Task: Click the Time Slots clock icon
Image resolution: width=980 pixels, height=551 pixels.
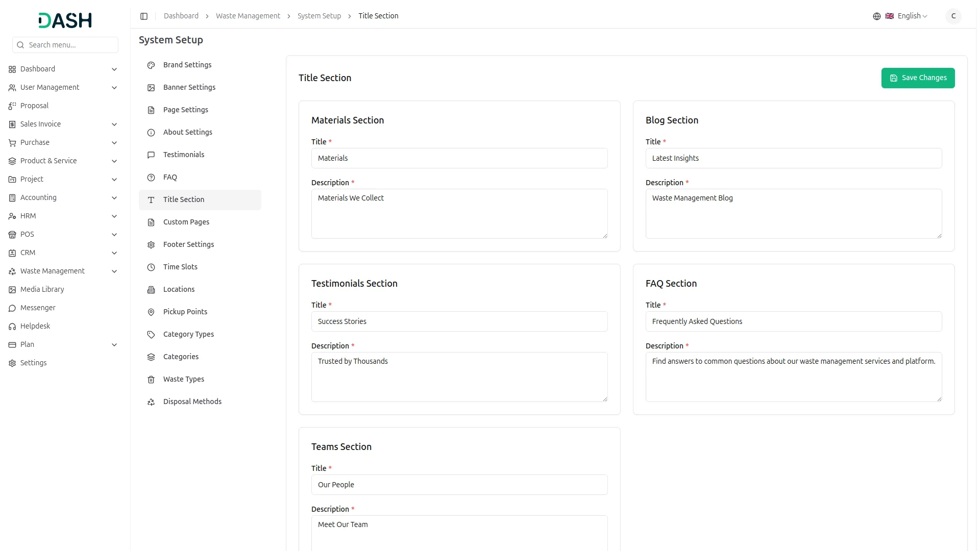Action: pos(151,267)
